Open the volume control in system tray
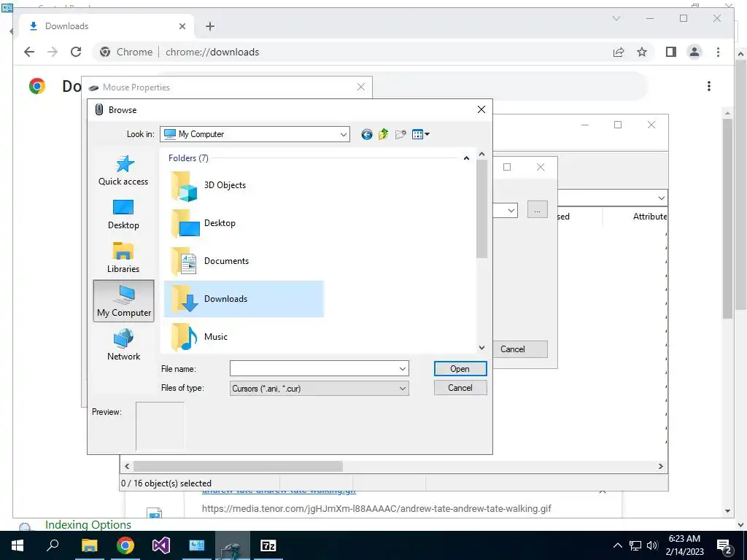The width and height of the screenshot is (747, 560). point(652,545)
